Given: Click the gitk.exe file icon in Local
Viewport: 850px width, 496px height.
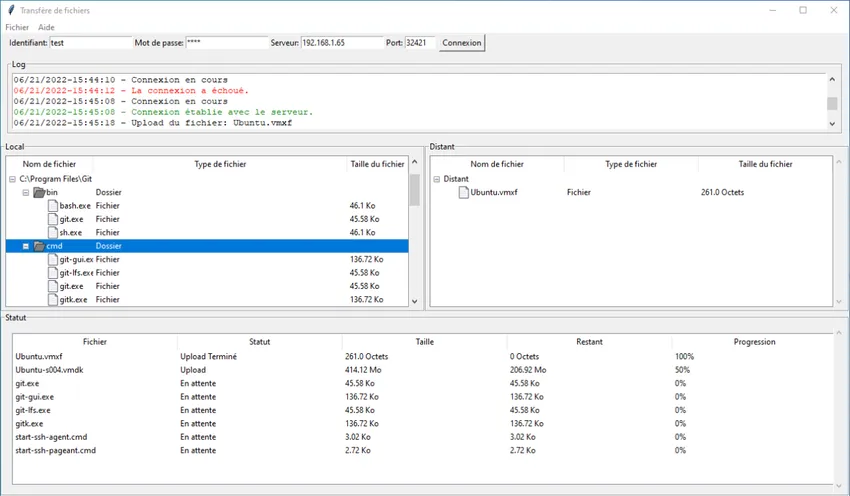Looking at the screenshot, I should [x=52, y=299].
